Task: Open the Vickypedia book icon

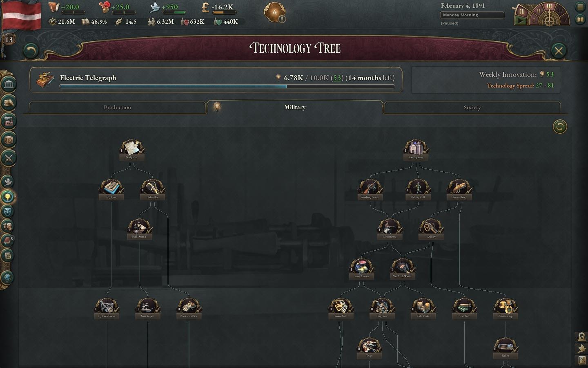Action: pyautogui.click(x=580, y=19)
